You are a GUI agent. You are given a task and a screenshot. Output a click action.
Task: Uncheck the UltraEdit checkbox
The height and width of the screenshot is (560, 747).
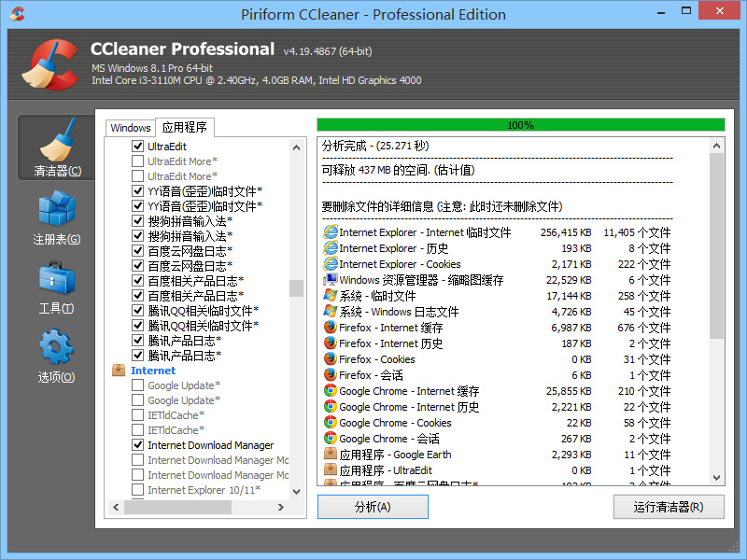pos(138,147)
